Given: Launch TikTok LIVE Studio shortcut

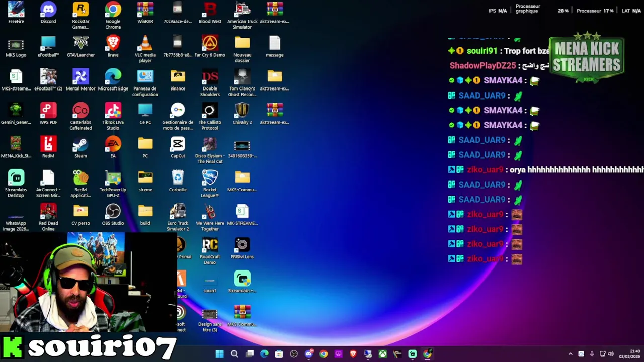Looking at the screenshot, I should pos(113,117).
